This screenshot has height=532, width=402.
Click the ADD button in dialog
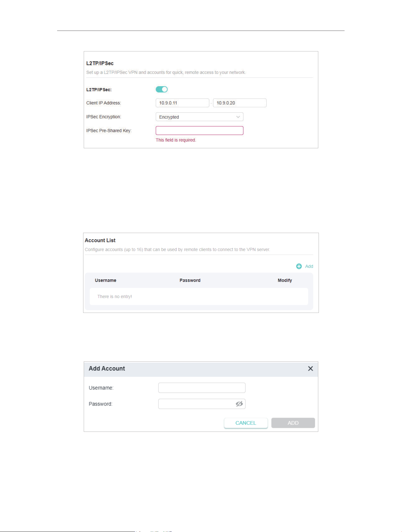[x=293, y=423]
